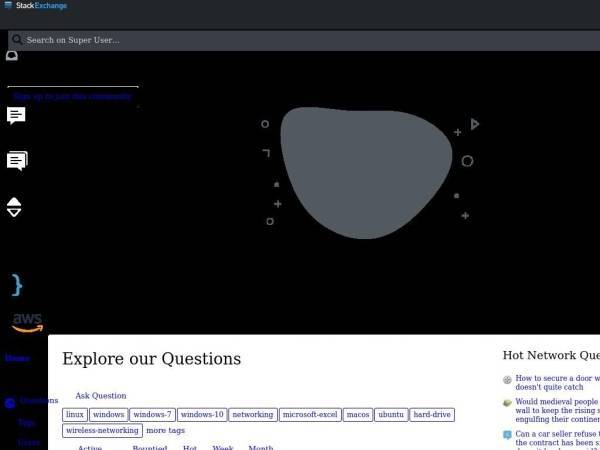Open the car seller question site icon
600x450 pixels.
pyautogui.click(x=507, y=435)
